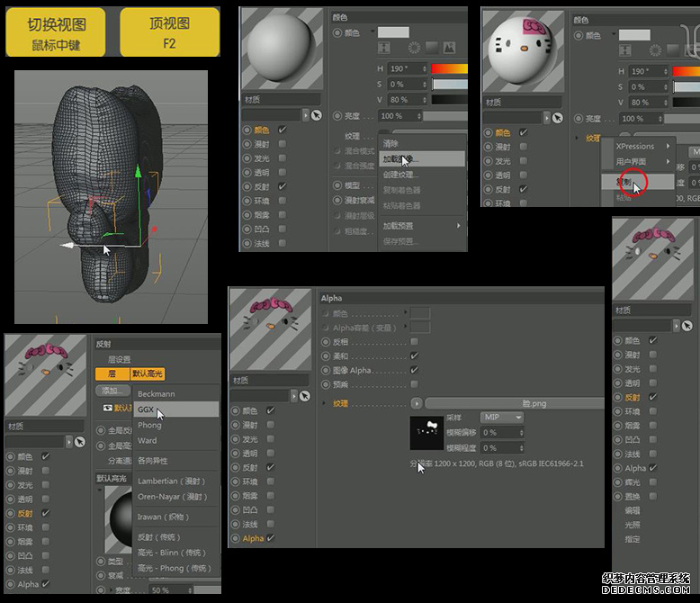Select the spectrum color mode icon in the Hello Kitty sphere panel
Screen dimensions: 700x603
(624, 50)
